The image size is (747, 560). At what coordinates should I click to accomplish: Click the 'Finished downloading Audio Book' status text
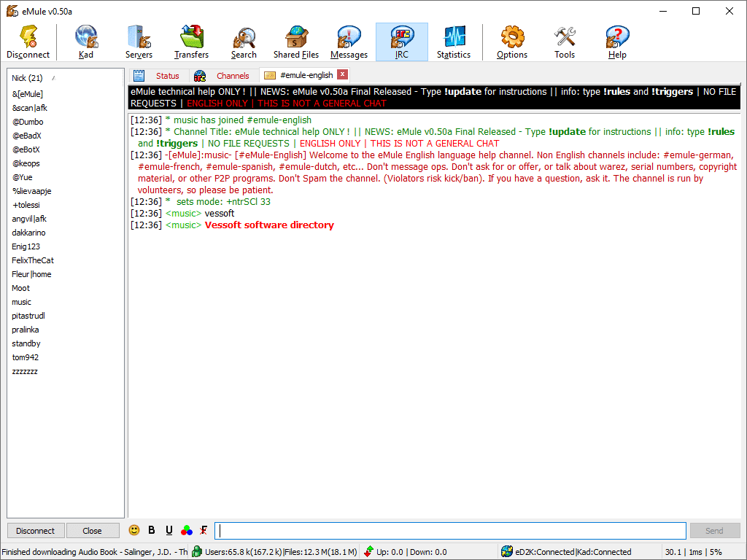coord(95,552)
